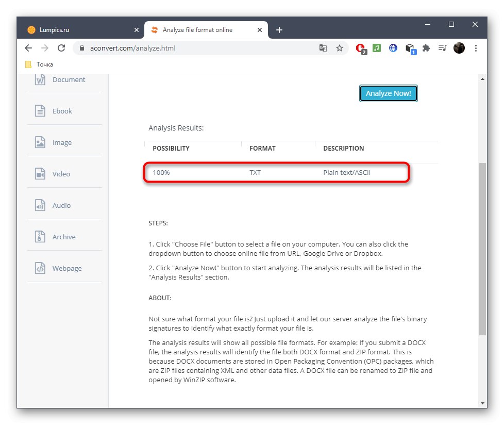Open the Document category link

click(69, 79)
